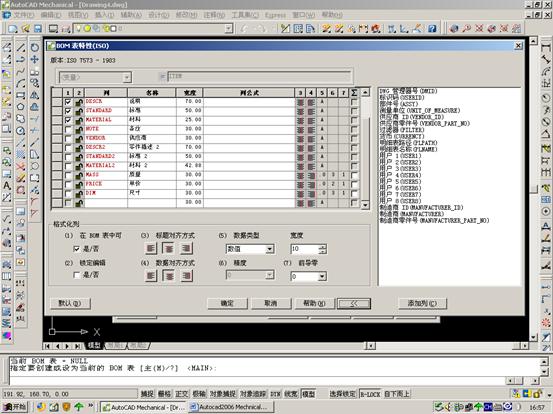Click the 宽度 input field showing 10
Viewport: 553px width, 414px height.
(x=304, y=249)
